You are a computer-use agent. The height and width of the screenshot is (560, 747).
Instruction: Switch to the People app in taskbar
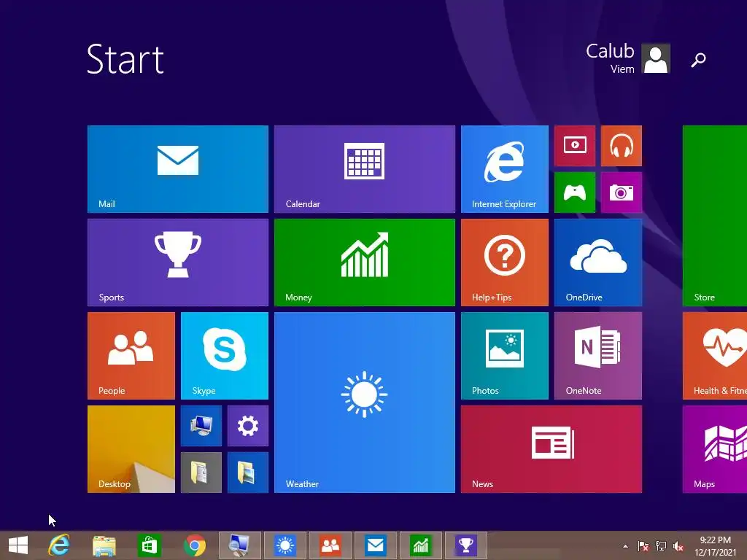tap(330, 545)
